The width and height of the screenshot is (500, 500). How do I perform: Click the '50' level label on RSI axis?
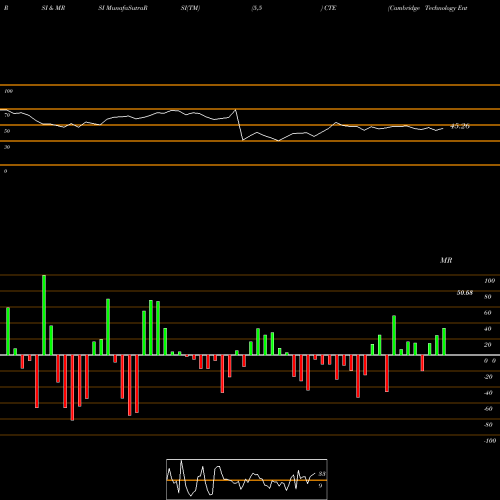coord(7,131)
